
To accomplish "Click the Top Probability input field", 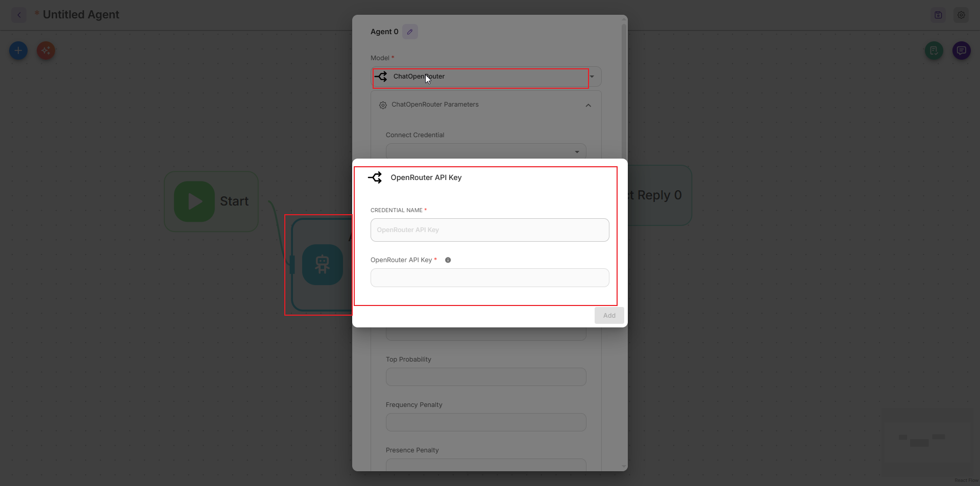I will (x=486, y=377).
